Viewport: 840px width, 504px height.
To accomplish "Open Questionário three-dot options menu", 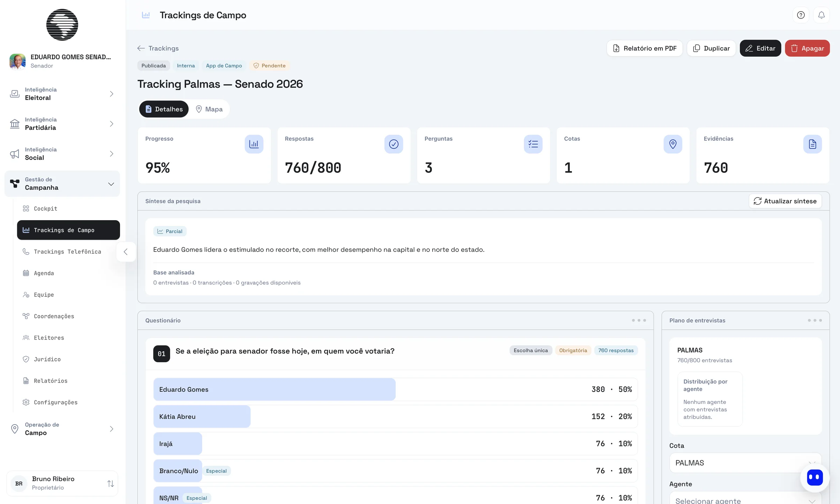I will (x=639, y=320).
